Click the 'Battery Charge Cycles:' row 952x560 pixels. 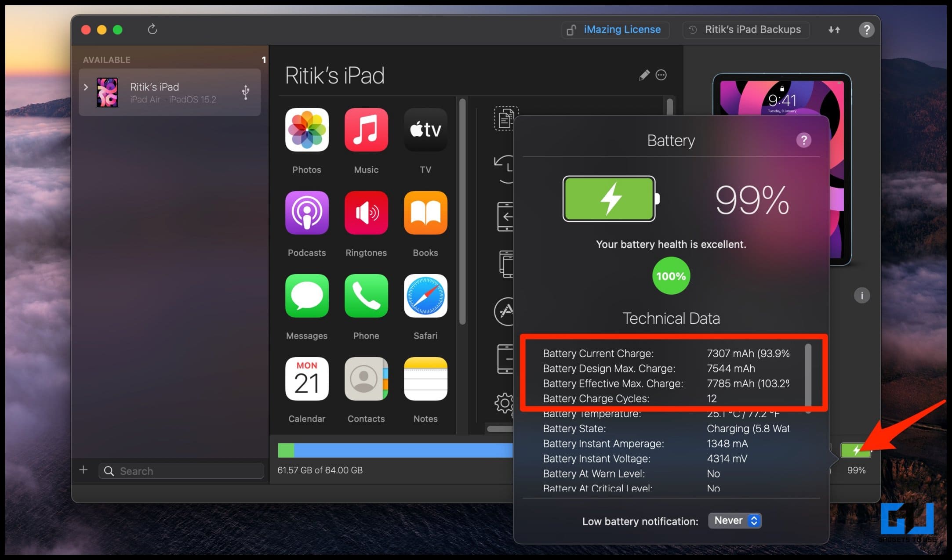click(x=666, y=398)
